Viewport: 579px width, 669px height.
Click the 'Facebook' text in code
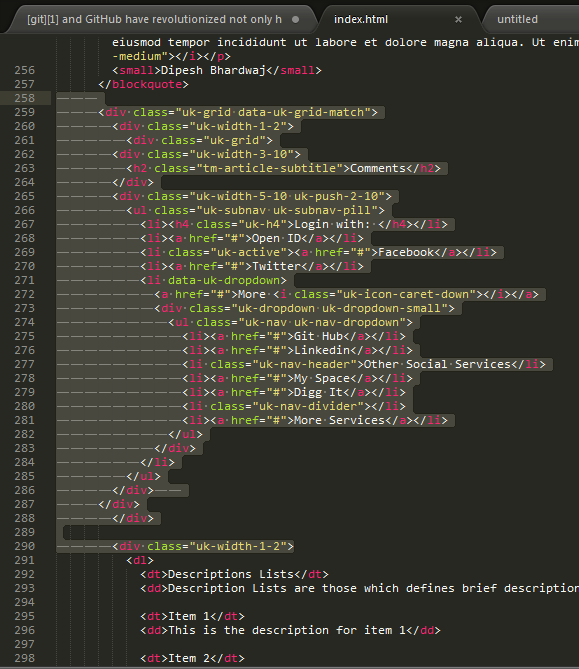406,252
